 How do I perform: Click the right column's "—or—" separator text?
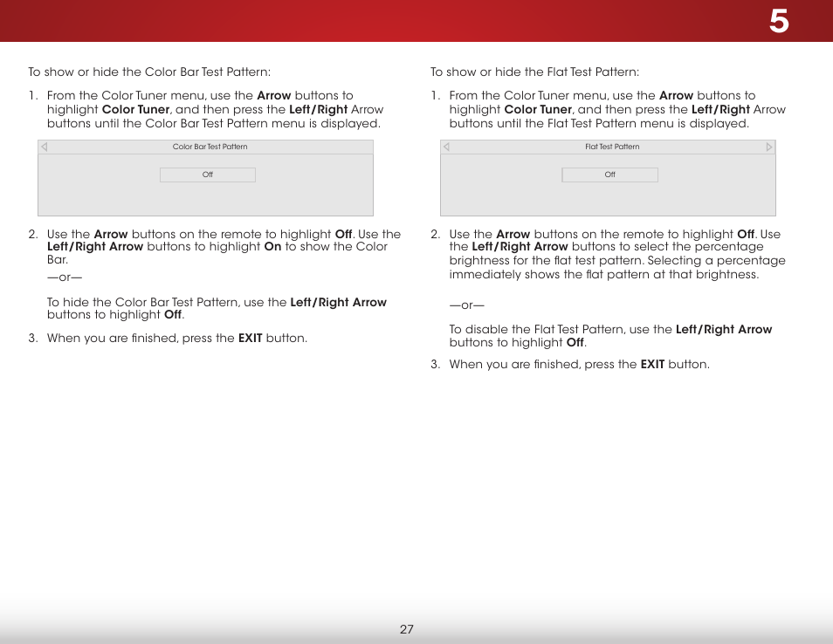click(x=466, y=305)
